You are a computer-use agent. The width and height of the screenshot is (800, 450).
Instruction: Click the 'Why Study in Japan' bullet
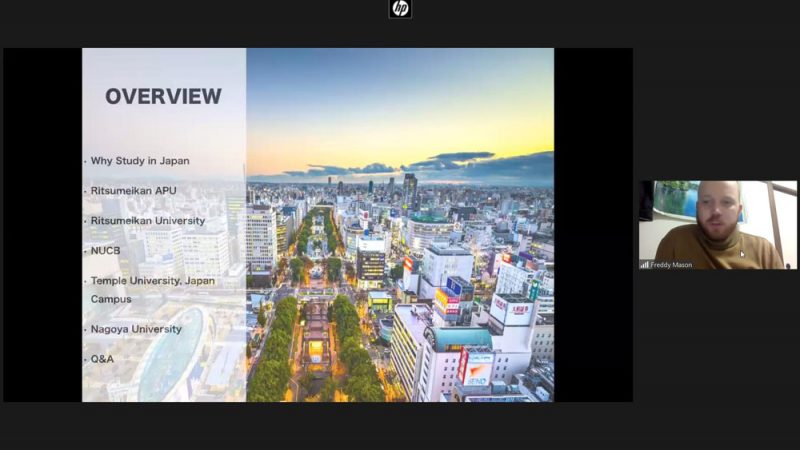(140, 161)
